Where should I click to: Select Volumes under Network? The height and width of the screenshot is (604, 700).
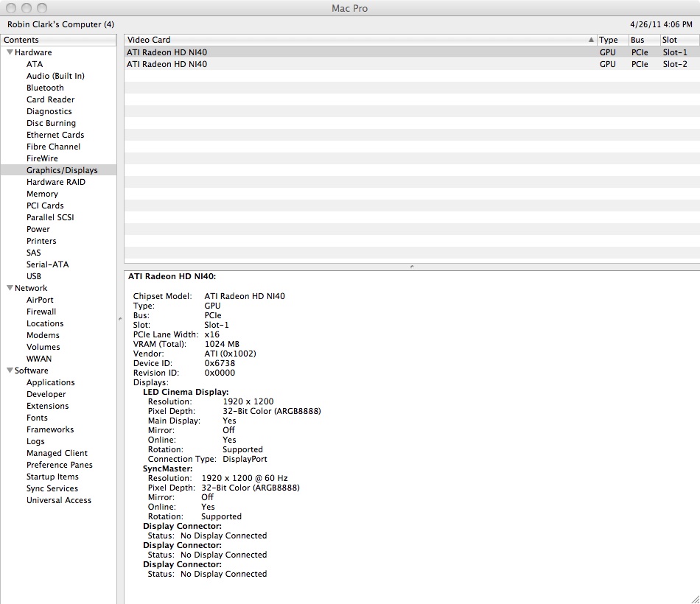[43, 347]
